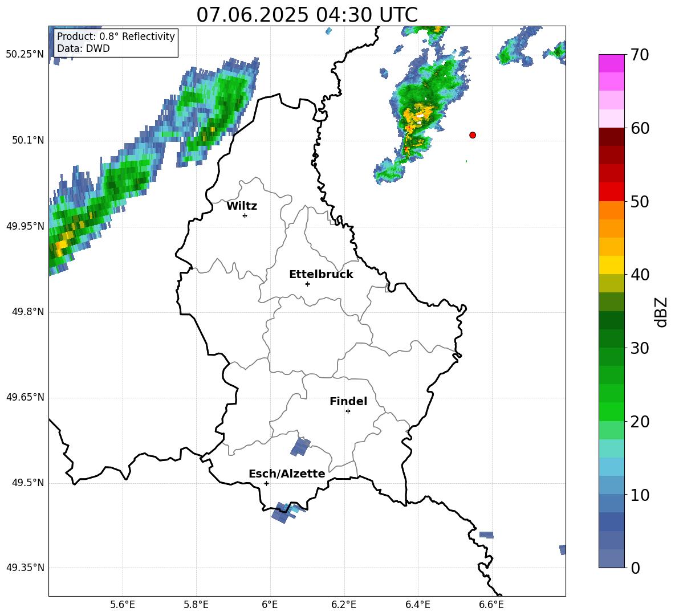Click the 50.25°N latitude label
Screen dimensions: 675x616
[25, 55]
